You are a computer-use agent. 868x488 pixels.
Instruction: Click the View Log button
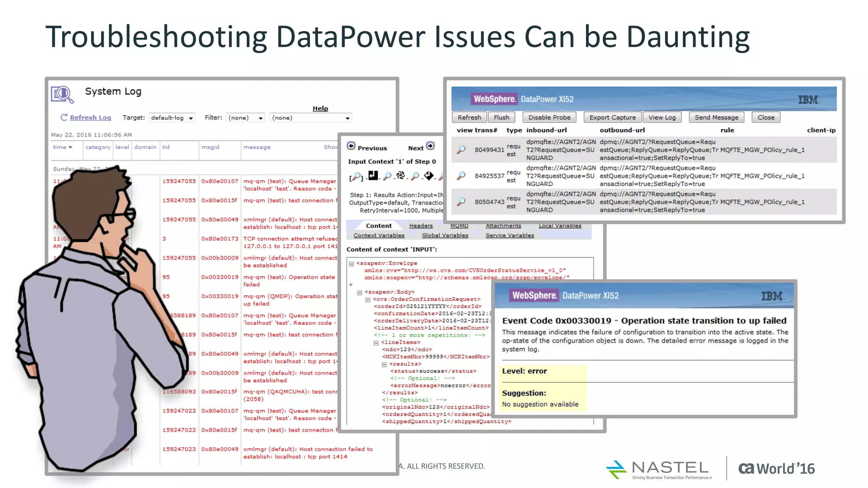tap(662, 117)
